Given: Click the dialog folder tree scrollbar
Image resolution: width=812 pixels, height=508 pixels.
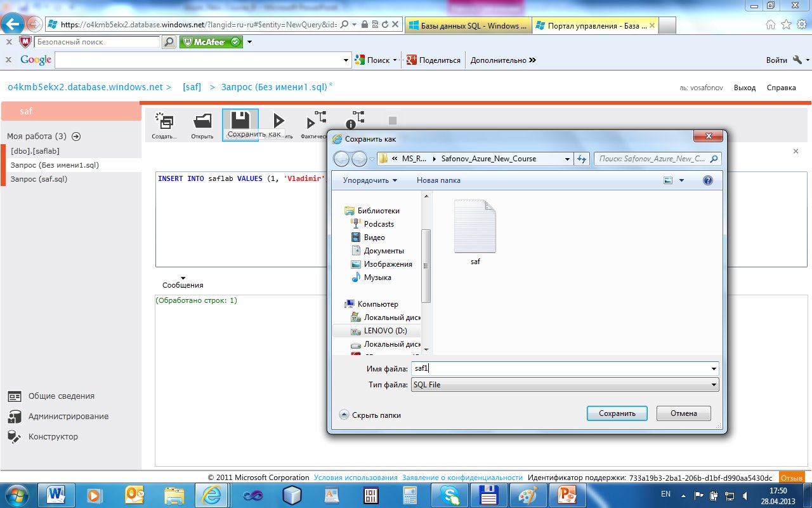Looking at the screenshot, I should pos(426,265).
